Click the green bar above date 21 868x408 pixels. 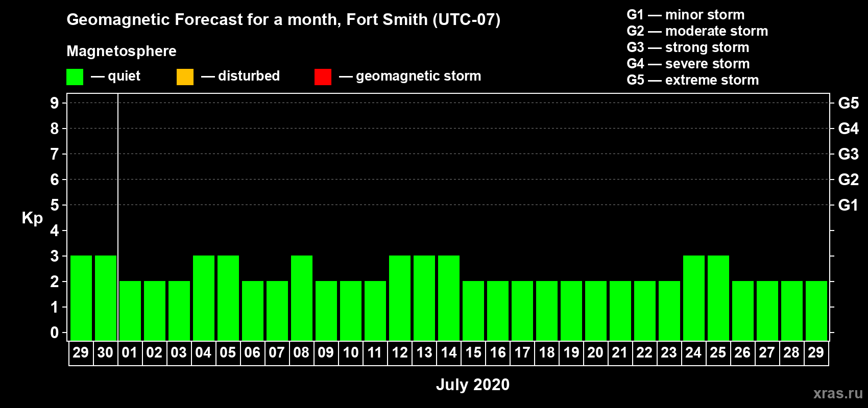click(620, 311)
